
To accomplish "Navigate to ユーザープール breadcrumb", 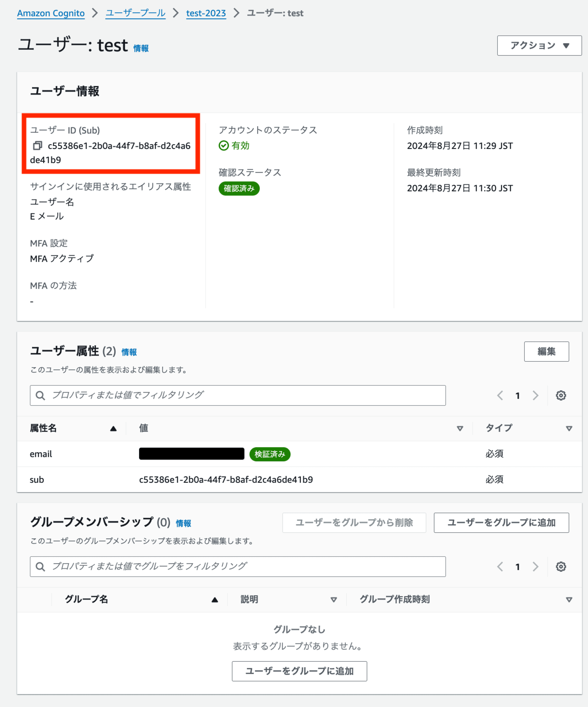I will 135,13.
